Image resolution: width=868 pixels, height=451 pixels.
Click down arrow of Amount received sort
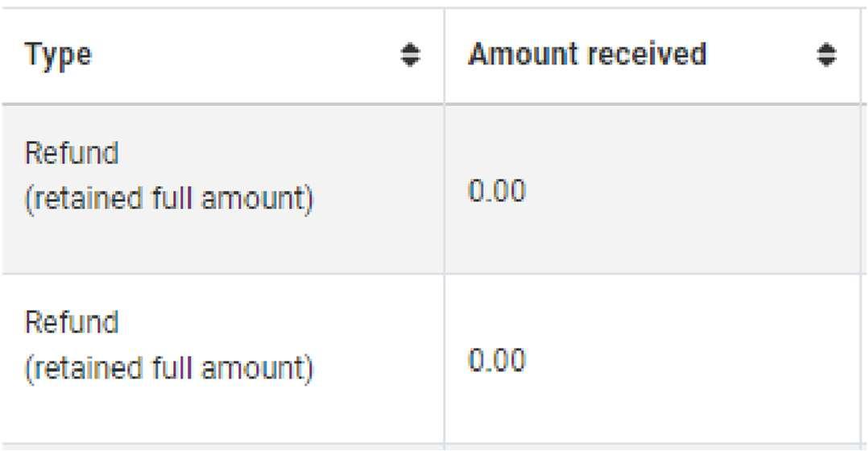tap(826, 62)
